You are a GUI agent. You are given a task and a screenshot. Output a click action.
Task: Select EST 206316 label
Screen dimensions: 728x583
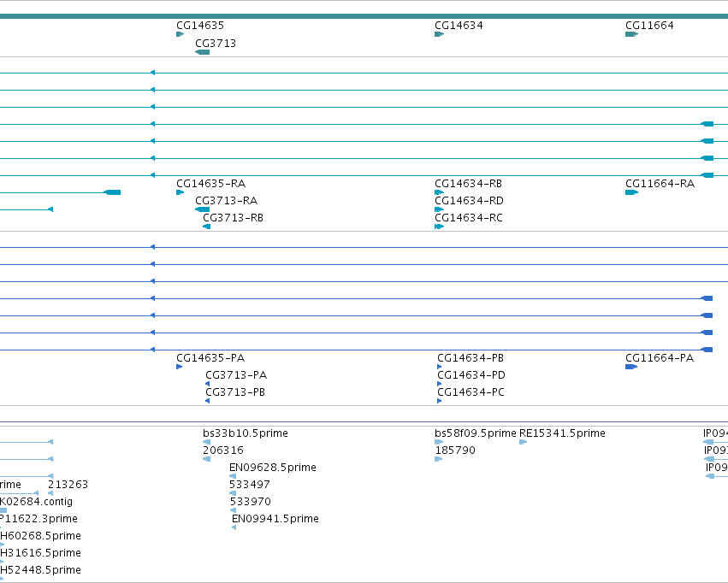pos(223,450)
